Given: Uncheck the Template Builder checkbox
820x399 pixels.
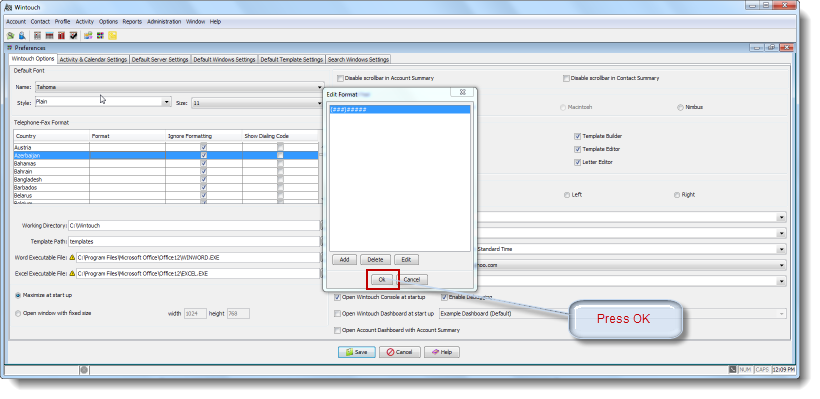Looking at the screenshot, I should point(577,136).
